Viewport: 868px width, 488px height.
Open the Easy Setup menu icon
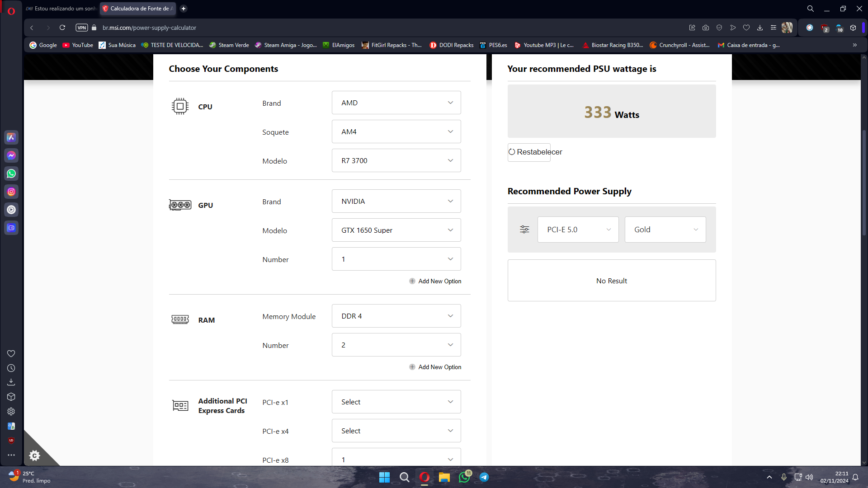[774, 28]
